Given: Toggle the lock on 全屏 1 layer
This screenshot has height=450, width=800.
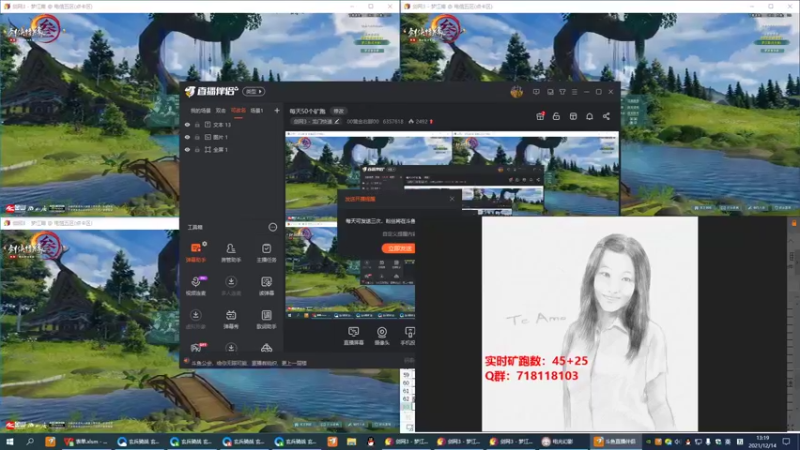Looking at the screenshot, I should coord(197,149).
